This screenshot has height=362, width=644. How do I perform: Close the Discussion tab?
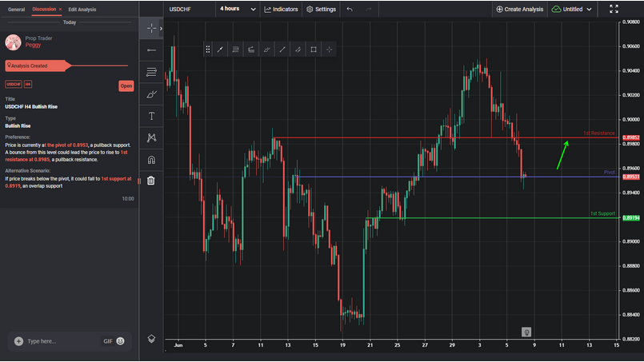tap(60, 9)
